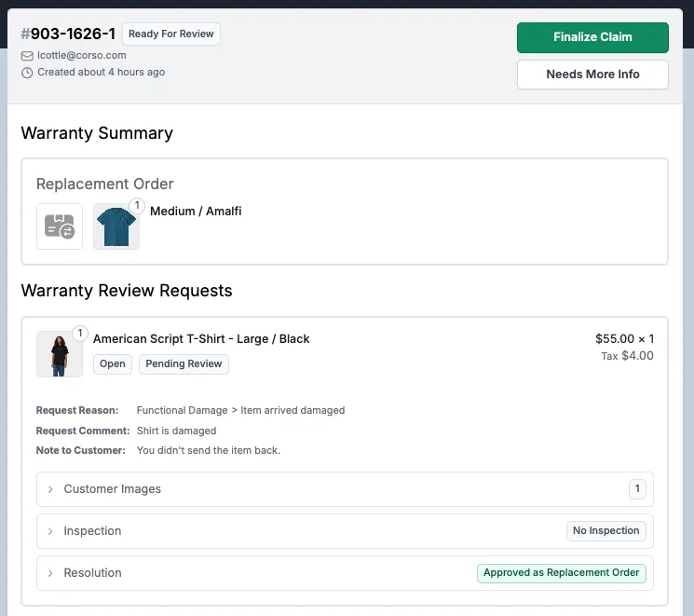Click the Approved as Replacement Order badge
Viewport: 694px width, 616px height.
pyautogui.click(x=561, y=573)
